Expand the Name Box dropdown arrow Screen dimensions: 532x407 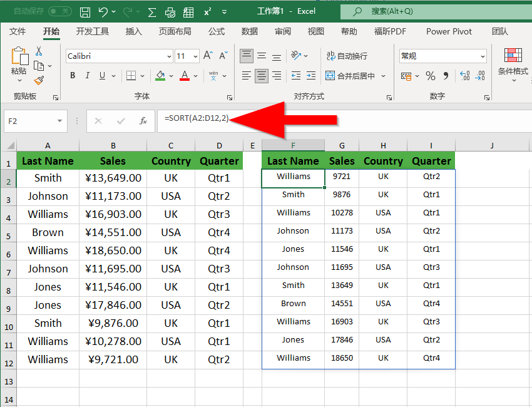point(59,121)
